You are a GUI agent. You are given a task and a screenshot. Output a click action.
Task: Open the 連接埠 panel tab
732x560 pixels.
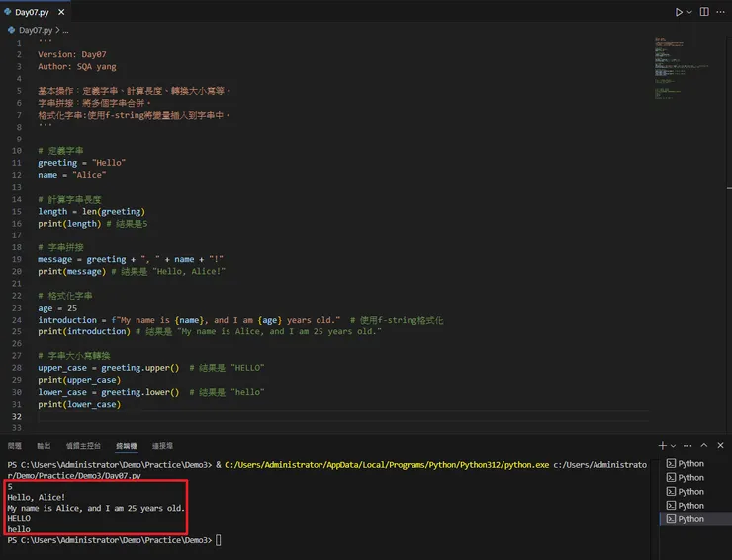click(162, 446)
